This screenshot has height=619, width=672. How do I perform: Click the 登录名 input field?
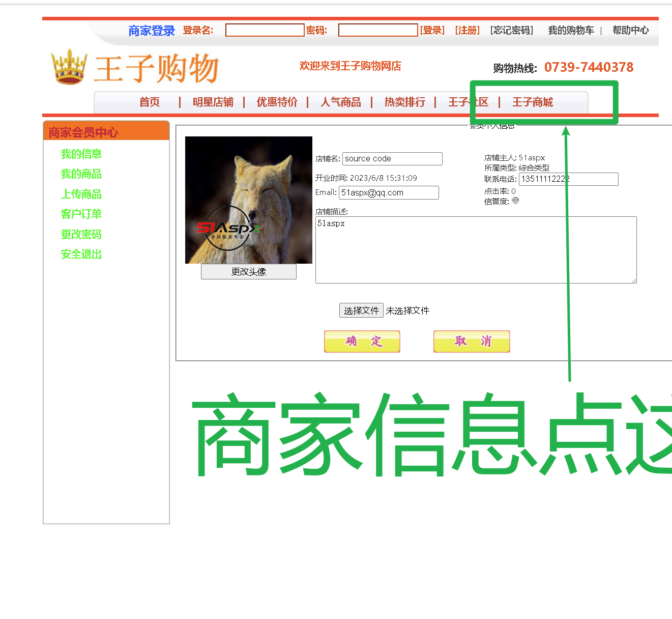tap(265, 30)
